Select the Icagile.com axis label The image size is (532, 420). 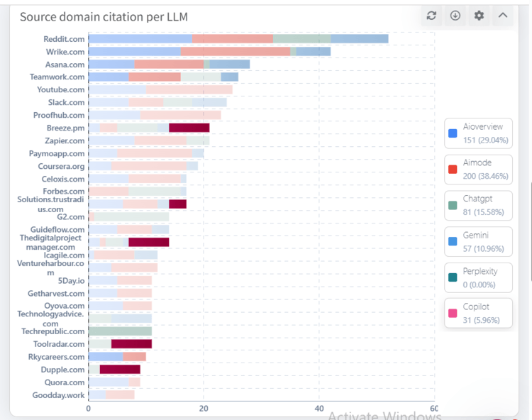(x=64, y=255)
